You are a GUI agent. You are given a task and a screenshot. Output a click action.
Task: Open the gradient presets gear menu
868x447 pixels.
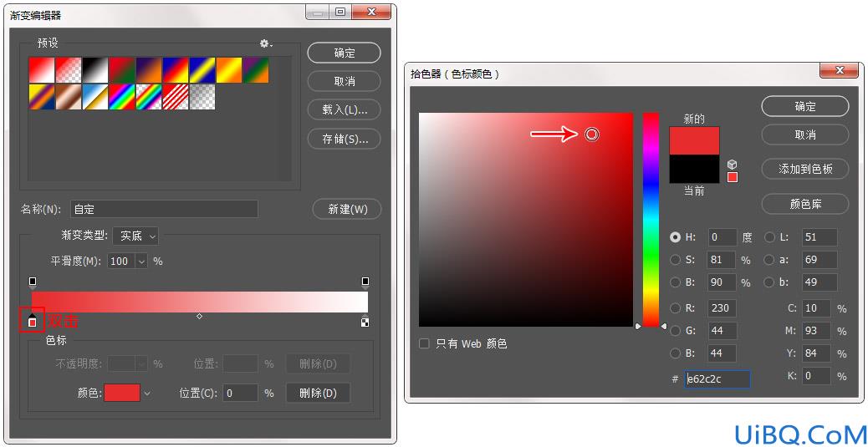click(266, 43)
